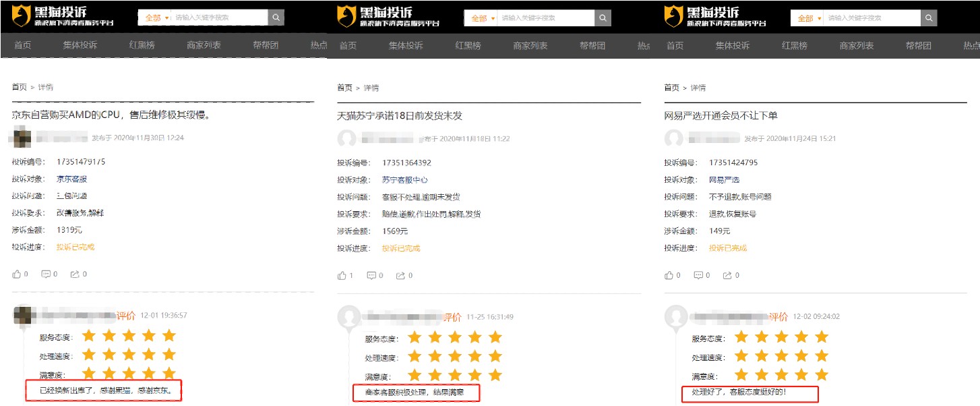Click thumbs-up icon showing 1 like
Screen dimensions: 980x406
click(343, 276)
